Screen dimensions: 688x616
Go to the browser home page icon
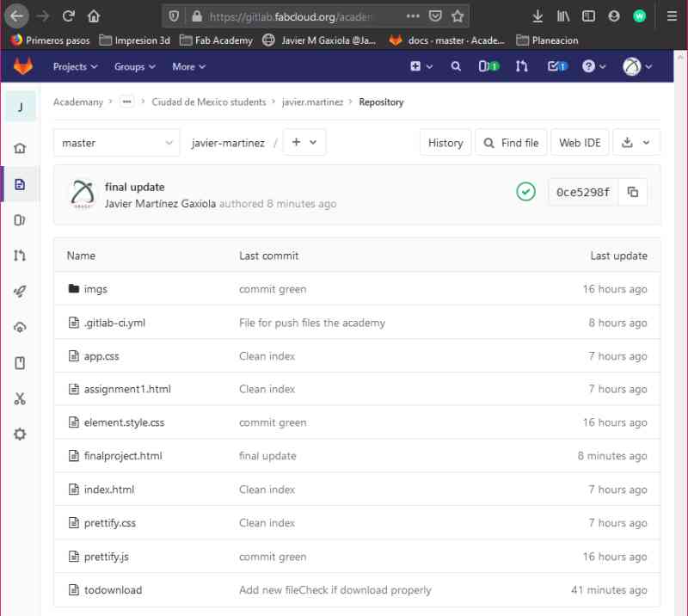(x=94, y=16)
